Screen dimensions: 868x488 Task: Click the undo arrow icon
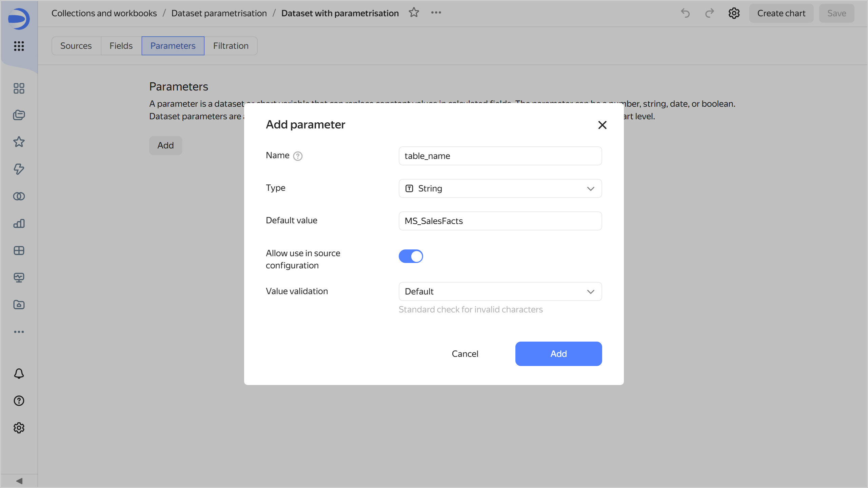tap(685, 13)
